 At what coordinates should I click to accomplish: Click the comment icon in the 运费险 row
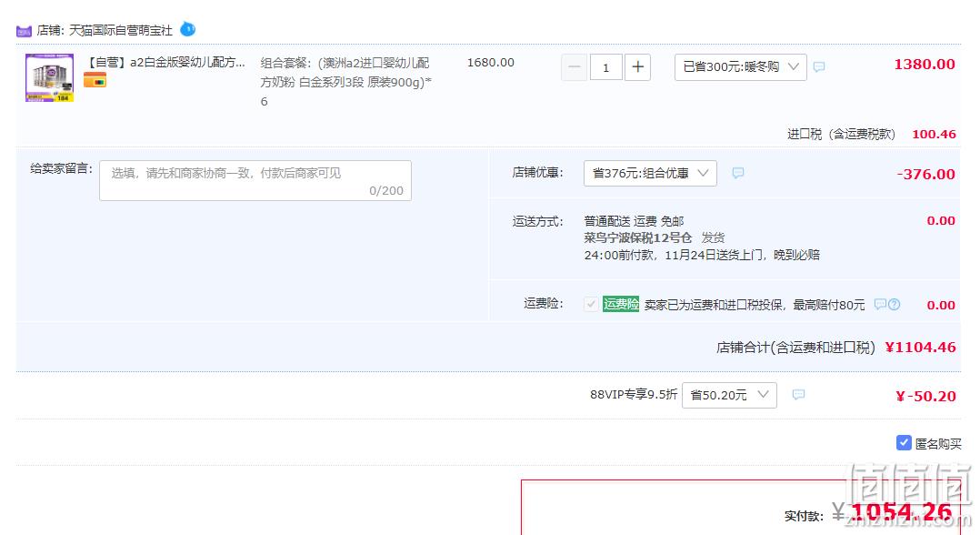pyautogui.click(x=880, y=304)
